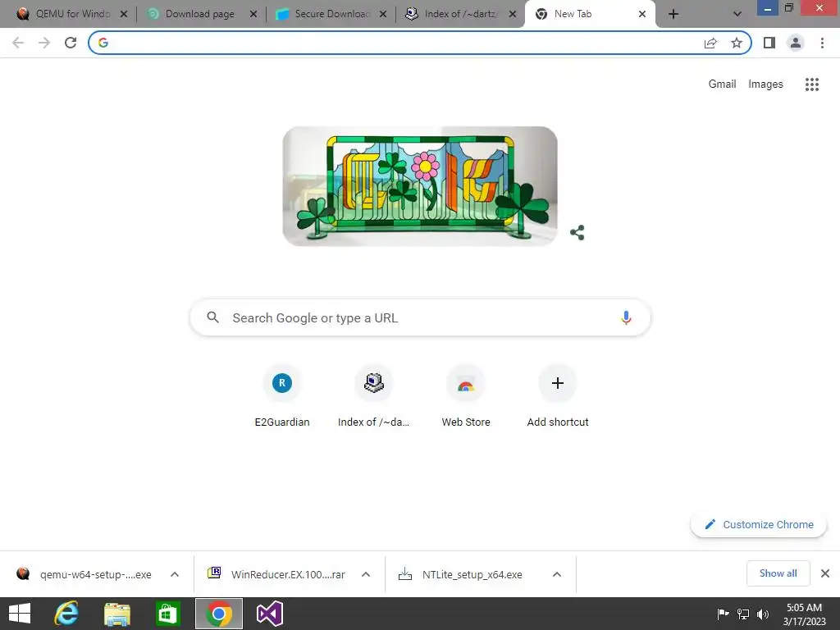Open Gmail link
The image size is (840, 630).
[x=722, y=84]
